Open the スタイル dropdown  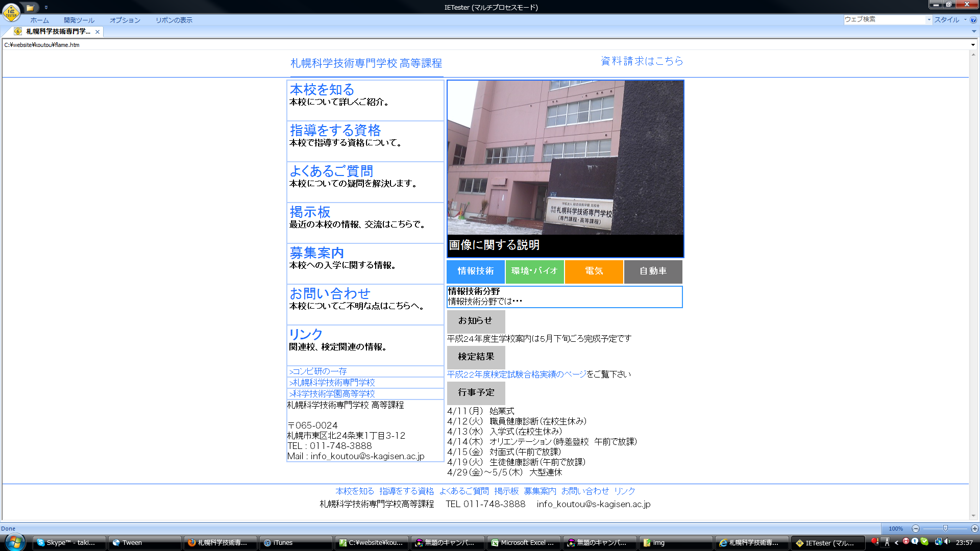950,20
